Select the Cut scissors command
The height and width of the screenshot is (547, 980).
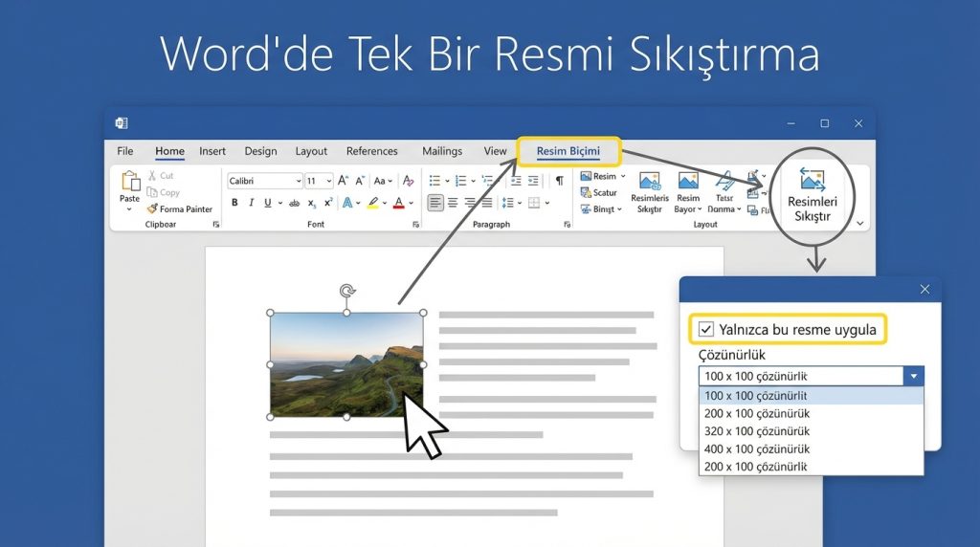161,176
